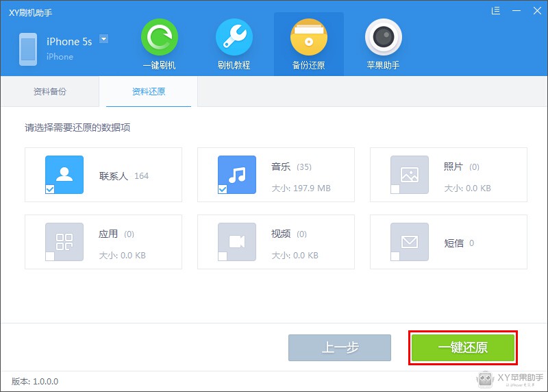Click the 联系人 contacts icon tile
Viewport: 548px width, 392px height.
64,175
